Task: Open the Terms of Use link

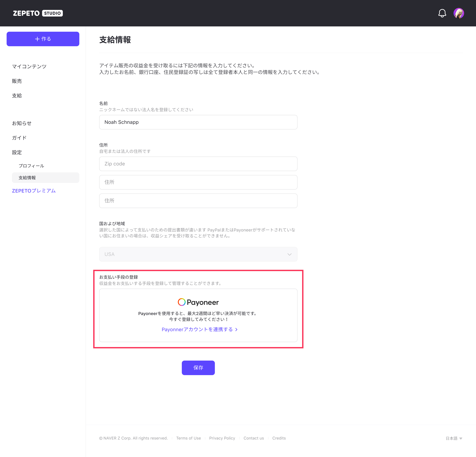Action: [x=188, y=438]
